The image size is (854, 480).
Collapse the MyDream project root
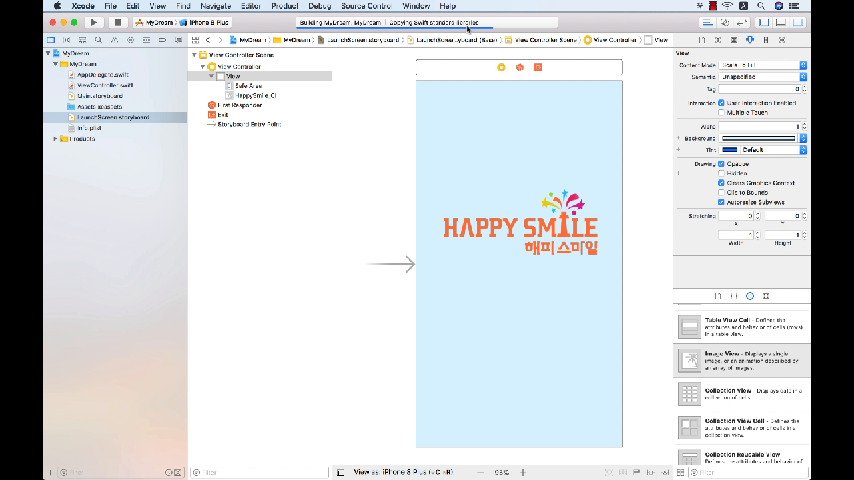(48, 53)
